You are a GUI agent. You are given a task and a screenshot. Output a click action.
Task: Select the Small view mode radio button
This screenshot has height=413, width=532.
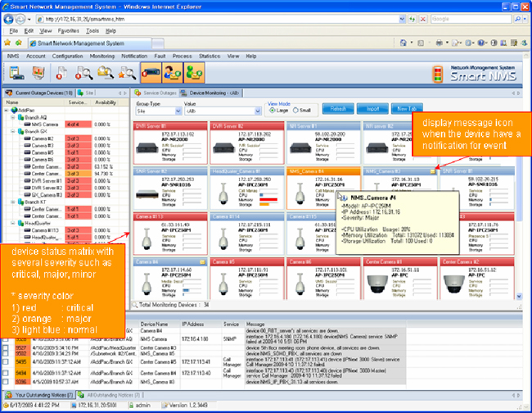coord(295,109)
